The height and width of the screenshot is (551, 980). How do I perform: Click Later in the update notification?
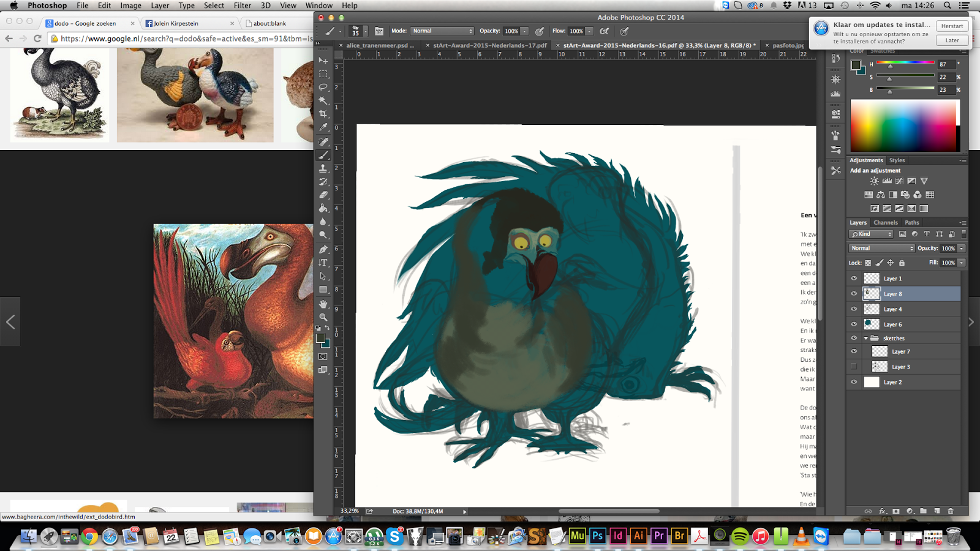952,40
